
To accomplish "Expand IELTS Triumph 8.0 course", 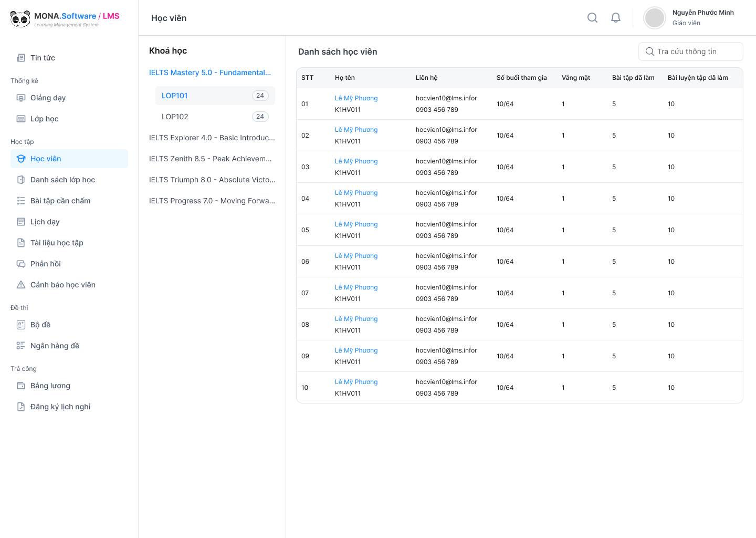I will (x=212, y=180).
